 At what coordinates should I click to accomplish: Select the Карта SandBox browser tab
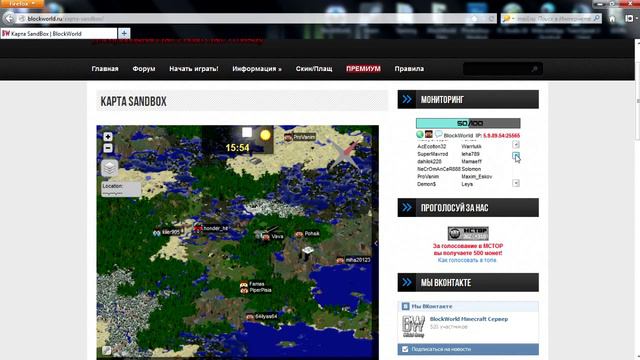[x=59, y=33]
